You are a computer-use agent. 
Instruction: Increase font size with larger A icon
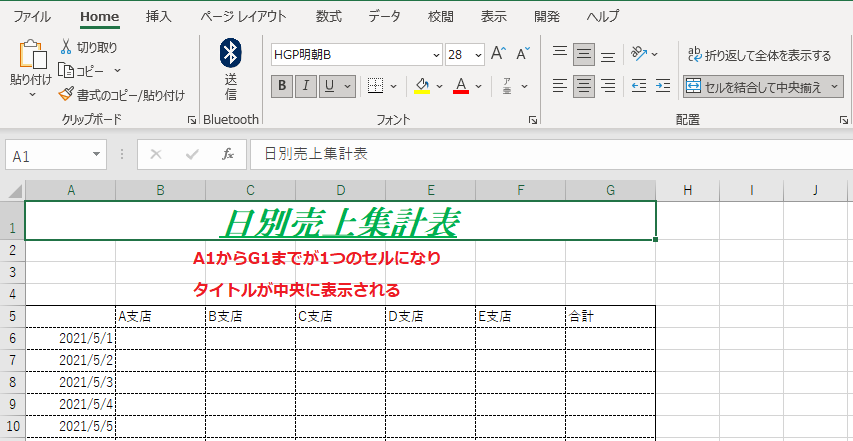point(498,54)
